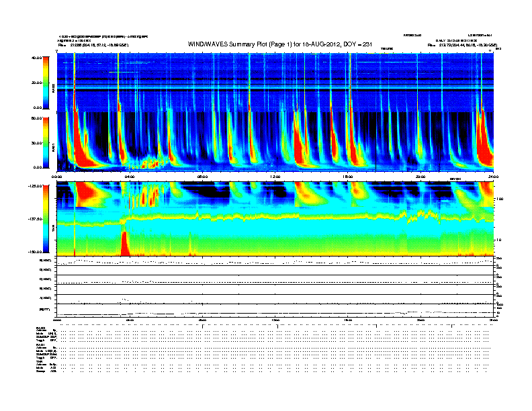The height and width of the screenshot is (411, 532).
Task: Select the -150.00 label on TNR color scale
Action: (35, 252)
